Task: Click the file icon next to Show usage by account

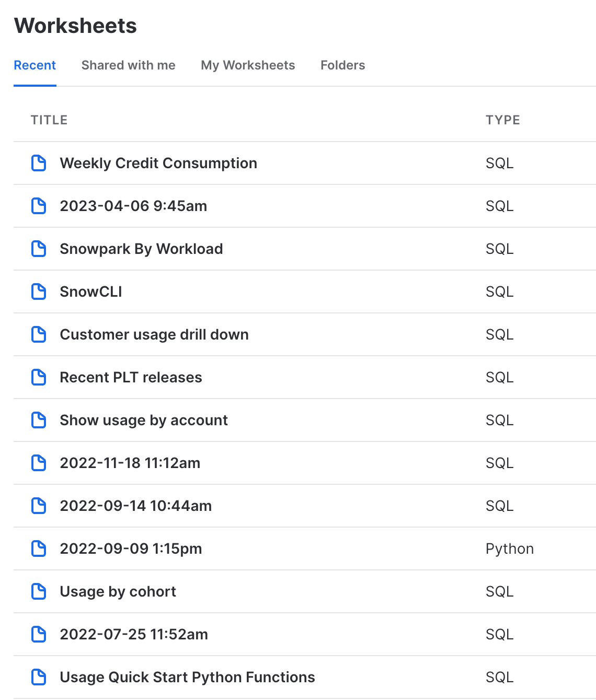Action: 39,420
